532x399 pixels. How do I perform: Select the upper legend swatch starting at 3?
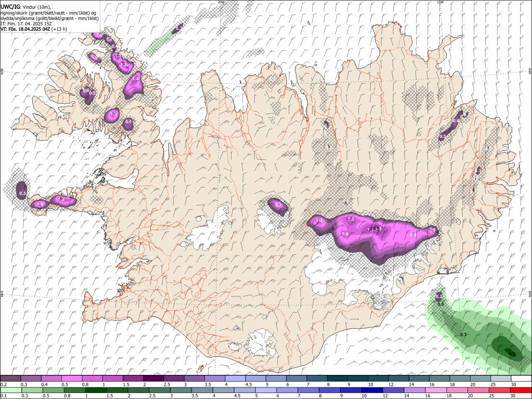tap(194, 379)
